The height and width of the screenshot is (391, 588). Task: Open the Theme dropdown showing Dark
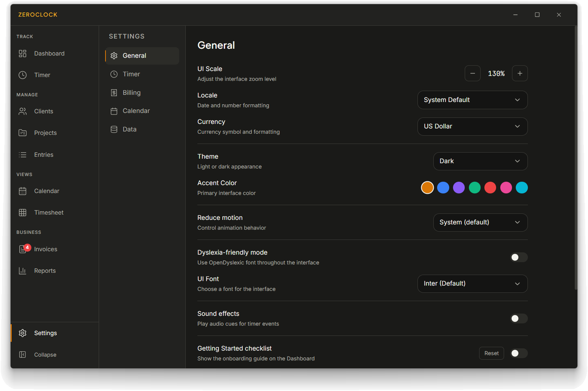coord(480,161)
